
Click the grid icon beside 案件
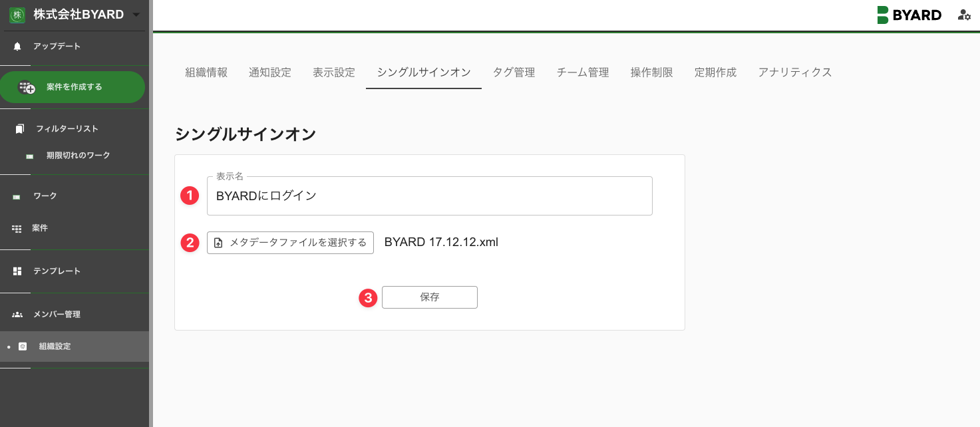tap(17, 228)
